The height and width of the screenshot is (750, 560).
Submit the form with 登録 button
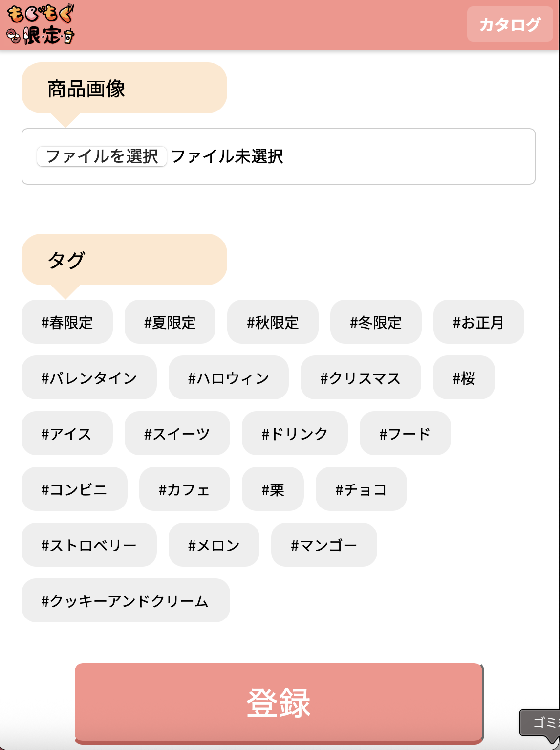279,703
